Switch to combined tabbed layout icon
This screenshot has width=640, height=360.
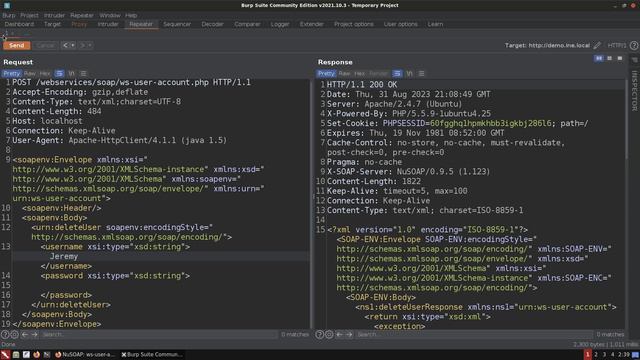[620, 59]
